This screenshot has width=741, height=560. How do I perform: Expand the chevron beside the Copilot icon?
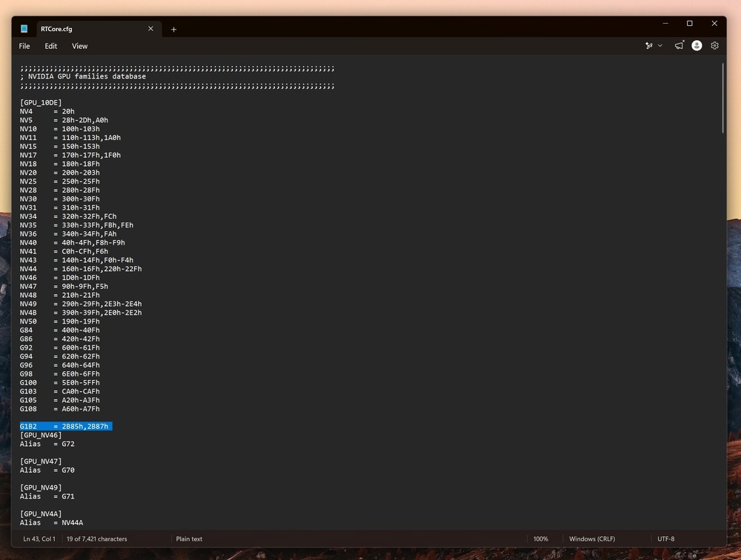(660, 46)
